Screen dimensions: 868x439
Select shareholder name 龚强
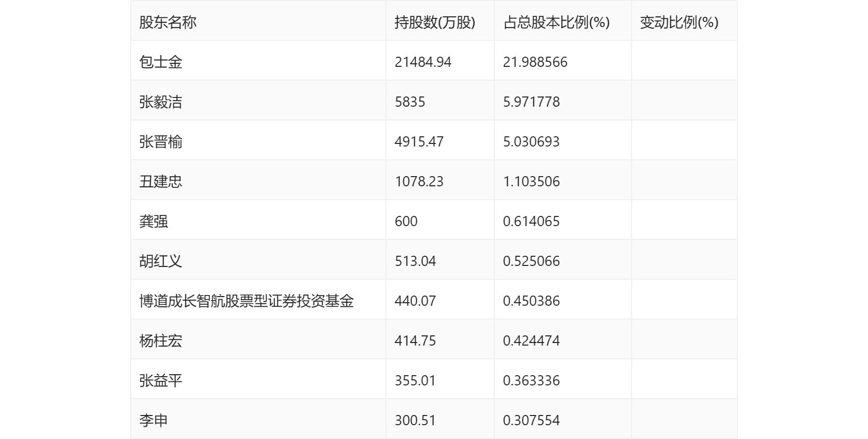coord(154,221)
